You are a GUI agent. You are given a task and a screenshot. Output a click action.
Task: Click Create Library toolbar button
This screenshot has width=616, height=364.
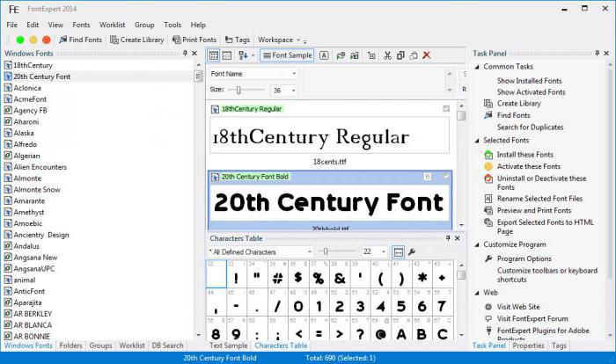137,40
